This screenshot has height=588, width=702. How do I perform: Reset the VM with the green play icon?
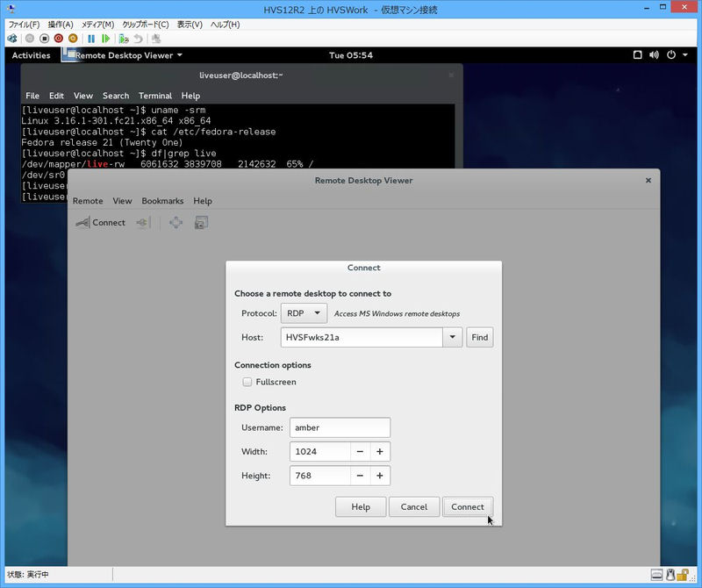coord(105,39)
